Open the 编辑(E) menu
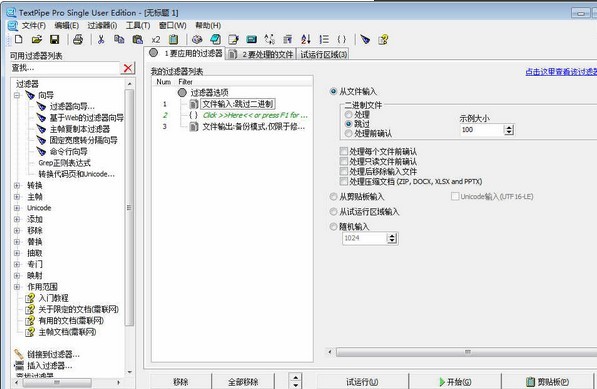Viewport: 597px width, 389px height. point(67,26)
